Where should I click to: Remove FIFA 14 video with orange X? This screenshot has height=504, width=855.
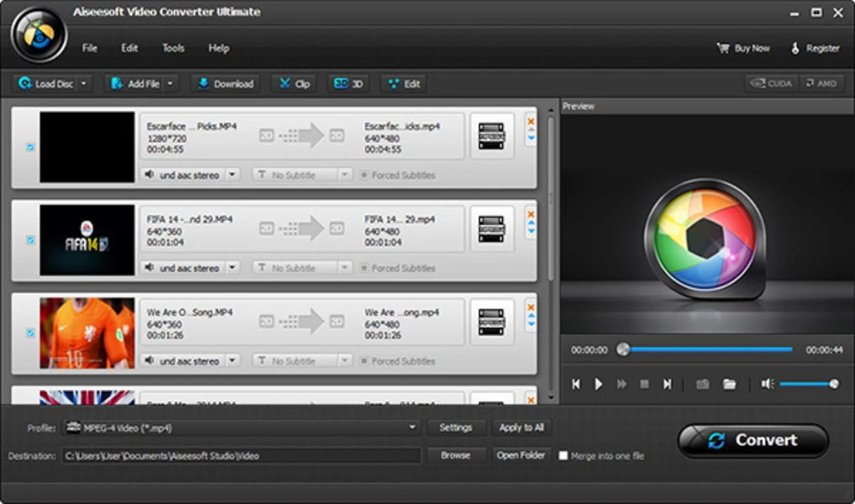(530, 215)
